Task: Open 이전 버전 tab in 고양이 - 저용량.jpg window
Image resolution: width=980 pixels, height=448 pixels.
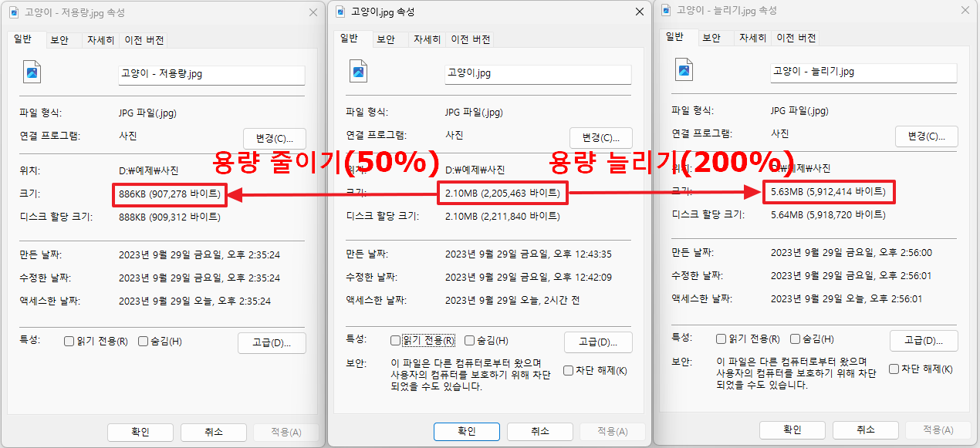Action: (x=143, y=40)
